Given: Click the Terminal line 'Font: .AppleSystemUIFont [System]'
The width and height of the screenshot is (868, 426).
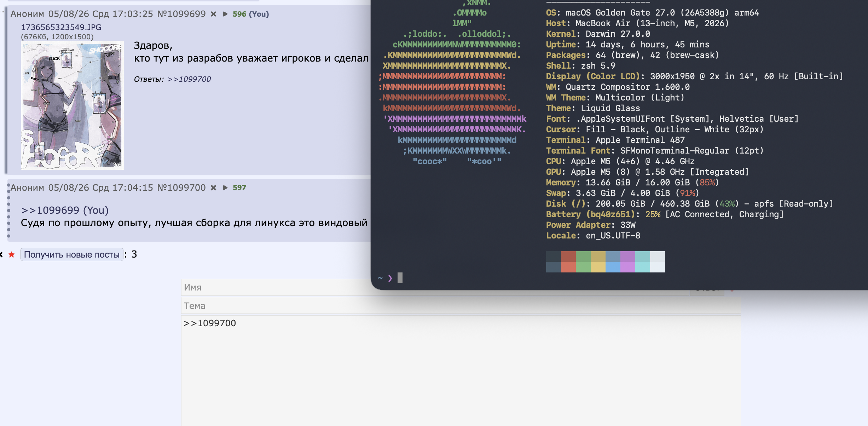Looking at the screenshot, I should tap(672, 119).
